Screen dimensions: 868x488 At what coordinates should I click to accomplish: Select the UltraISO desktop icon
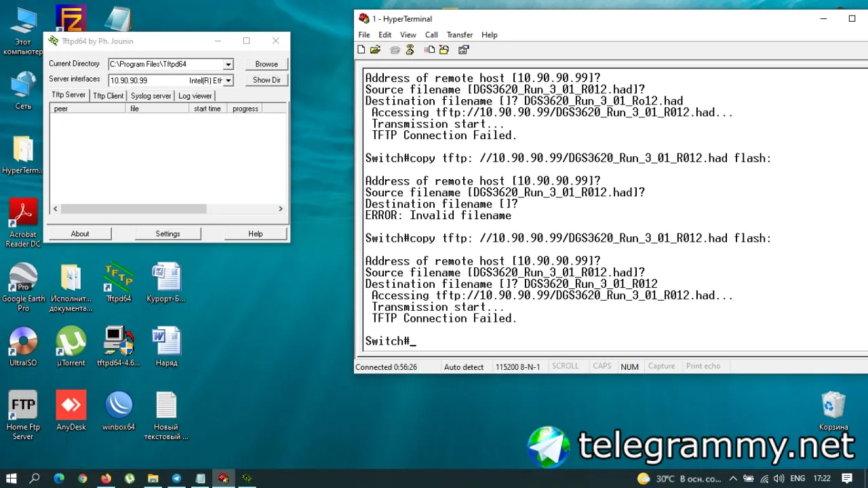[23, 346]
